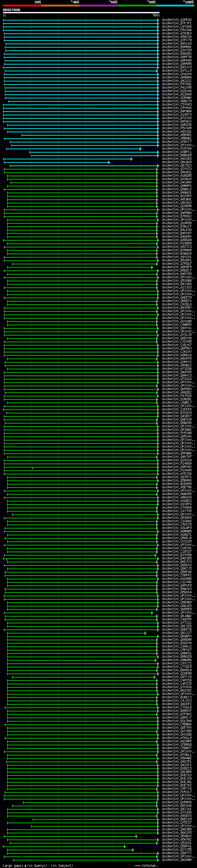
Task: Click the white query sequence bar
Action: tap(81, 12)
